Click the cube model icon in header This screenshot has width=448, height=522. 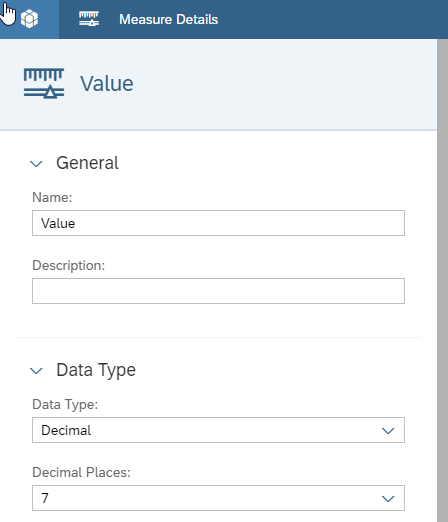pyautogui.click(x=29, y=19)
